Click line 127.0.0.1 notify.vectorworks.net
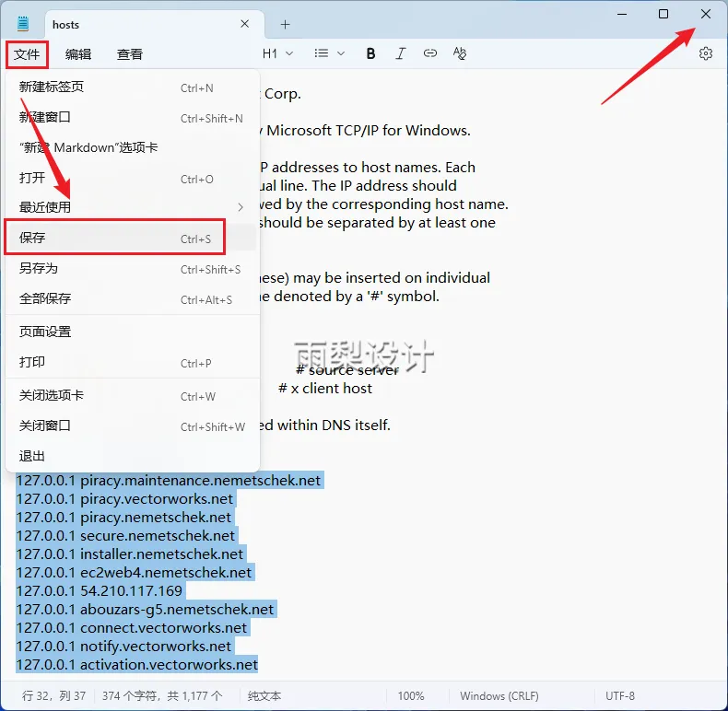The image size is (728, 711). point(123,646)
